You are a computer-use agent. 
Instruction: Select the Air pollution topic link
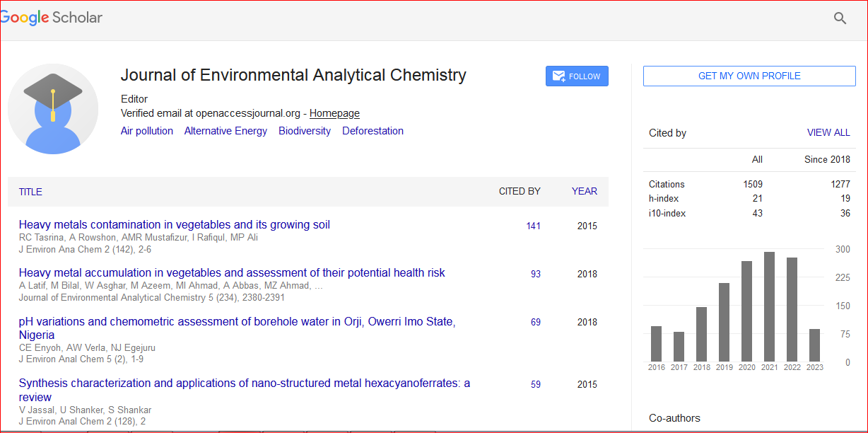147,131
